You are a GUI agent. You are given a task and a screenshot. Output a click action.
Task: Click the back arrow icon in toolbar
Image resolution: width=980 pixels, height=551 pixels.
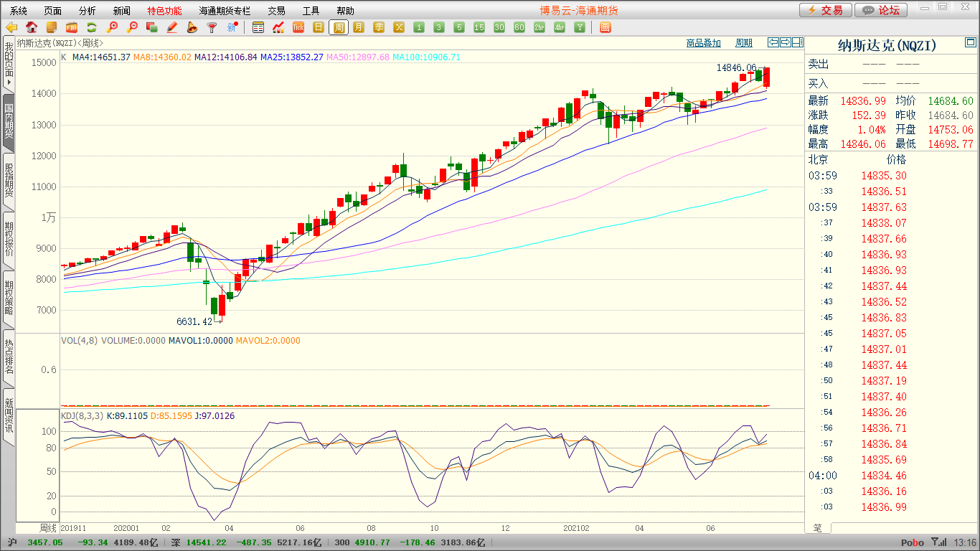[11, 27]
